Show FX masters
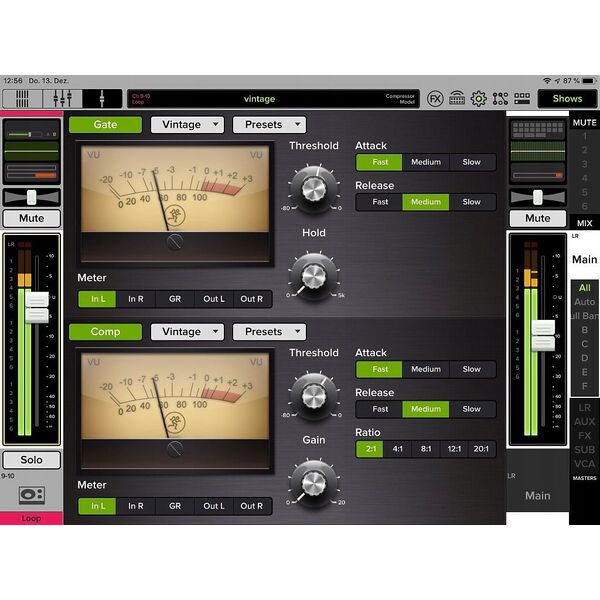Image resolution: width=600 pixels, height=600 pixels. [584, 436]
